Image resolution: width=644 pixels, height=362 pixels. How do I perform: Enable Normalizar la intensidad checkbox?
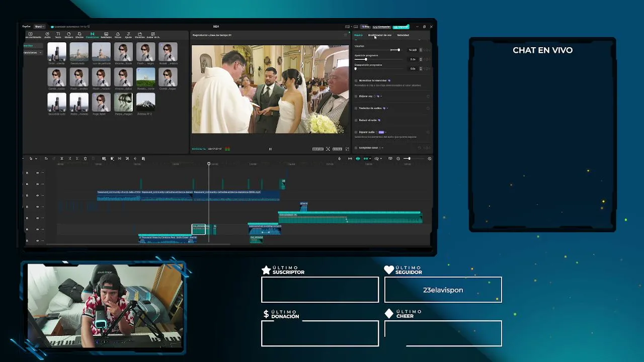(356, 80)
